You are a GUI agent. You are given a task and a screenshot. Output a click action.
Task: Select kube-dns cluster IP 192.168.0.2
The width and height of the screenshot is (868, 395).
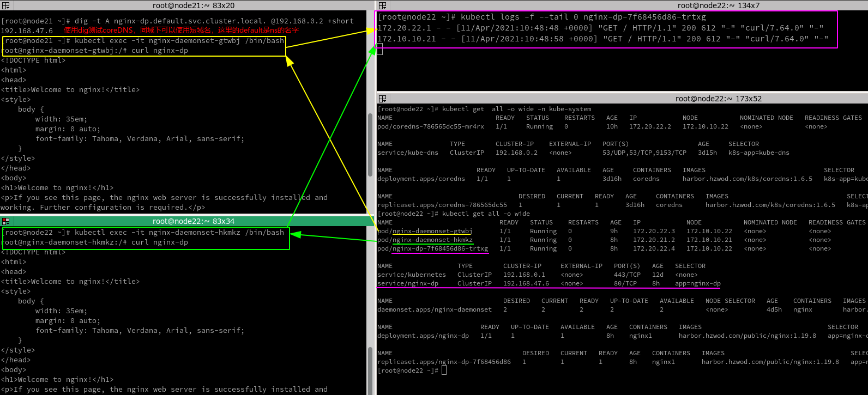point(516,153)
